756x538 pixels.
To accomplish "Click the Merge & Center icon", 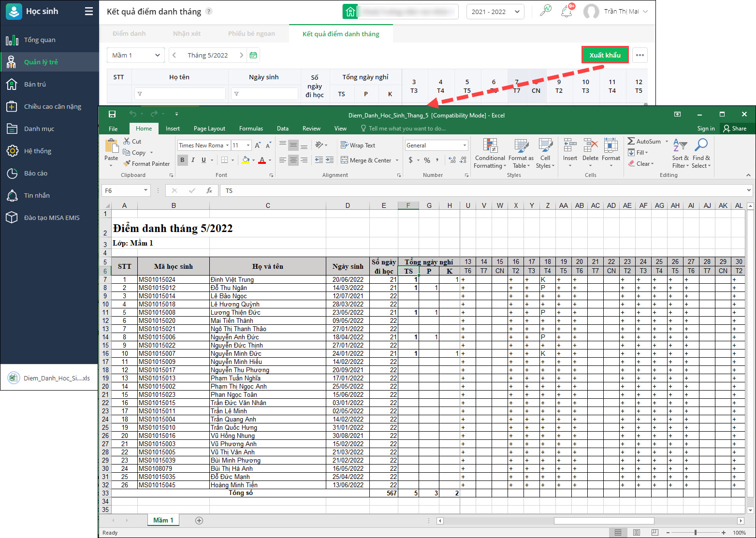I will tap(345, 160).
